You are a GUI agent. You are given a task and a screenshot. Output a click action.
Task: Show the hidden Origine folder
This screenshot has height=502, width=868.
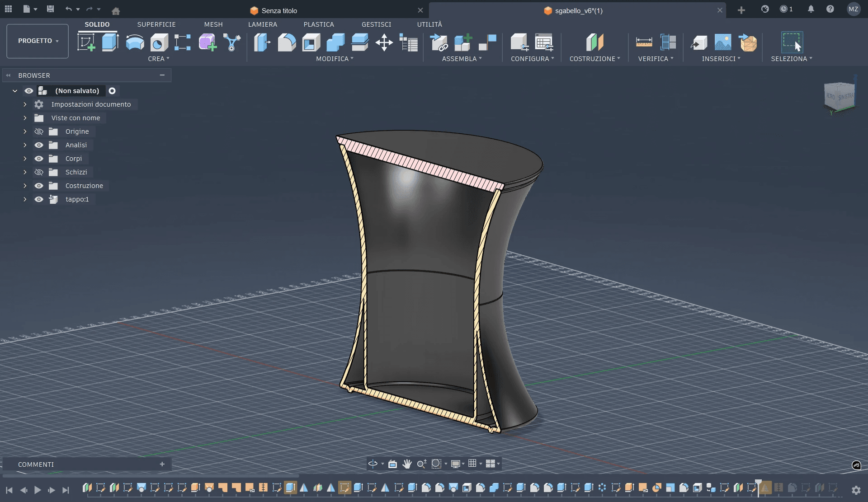point(39,131)
